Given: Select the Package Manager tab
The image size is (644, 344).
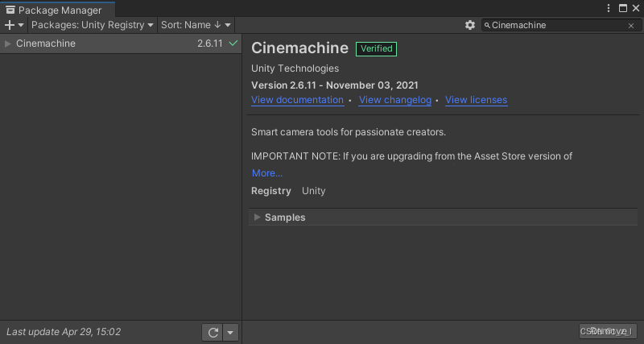Looking at the screenshot, I should pos(57,10).
